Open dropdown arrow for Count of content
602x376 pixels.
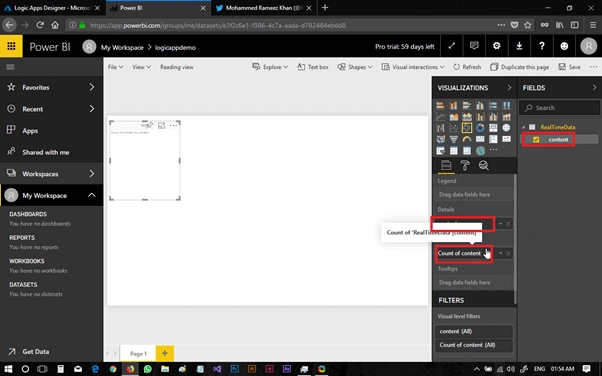tap(500, 253)
